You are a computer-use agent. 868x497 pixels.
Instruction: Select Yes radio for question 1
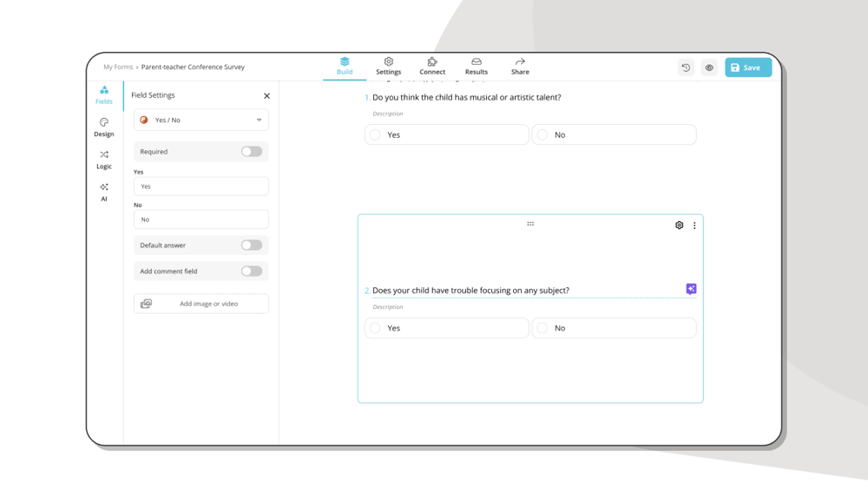tap(376, 135)
